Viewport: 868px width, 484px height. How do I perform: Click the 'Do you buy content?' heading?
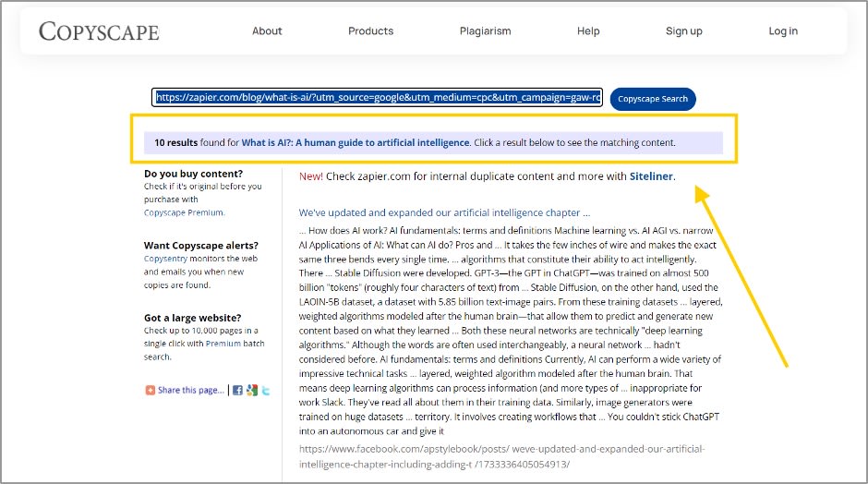193,174
